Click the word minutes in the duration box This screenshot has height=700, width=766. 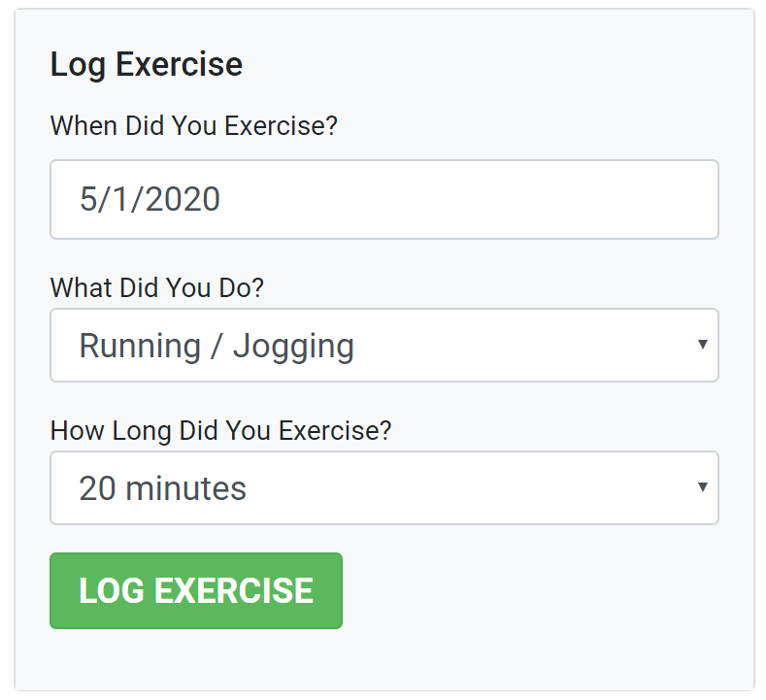pos(186,488)
